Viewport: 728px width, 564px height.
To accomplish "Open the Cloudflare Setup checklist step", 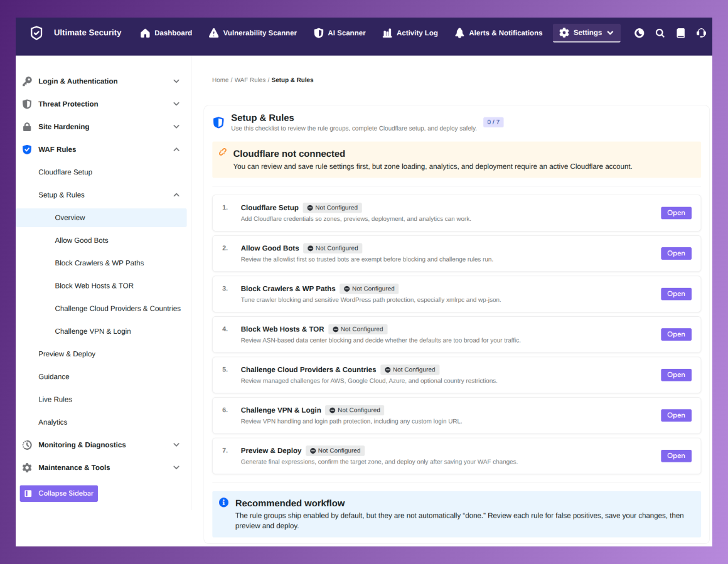I will pyautogui.click(x=676, y=213).
